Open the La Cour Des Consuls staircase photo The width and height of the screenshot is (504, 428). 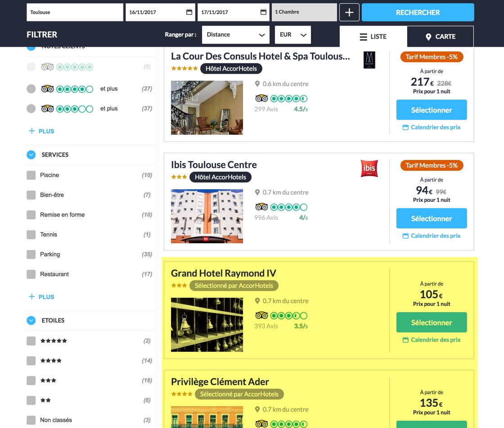click(207, 108)
